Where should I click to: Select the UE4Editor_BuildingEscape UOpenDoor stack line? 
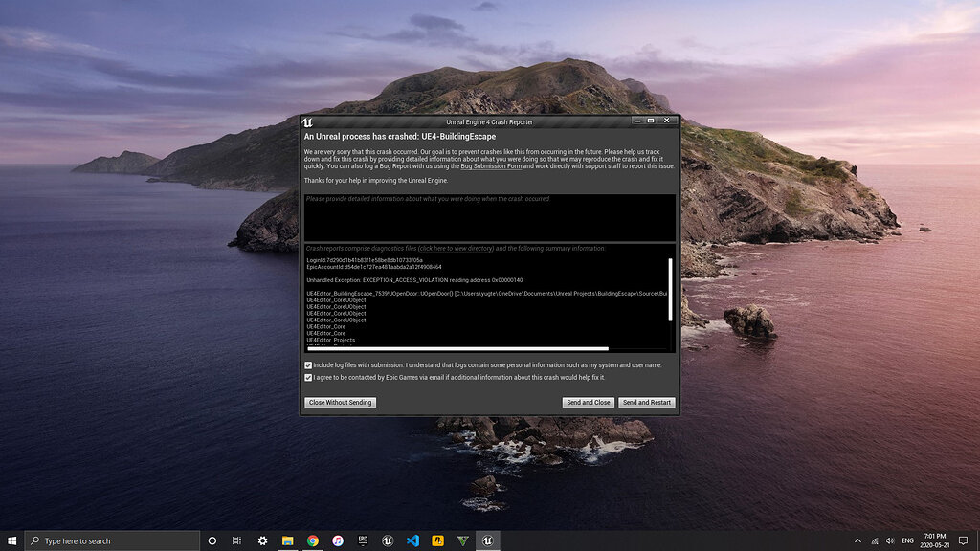pos(486,294)
